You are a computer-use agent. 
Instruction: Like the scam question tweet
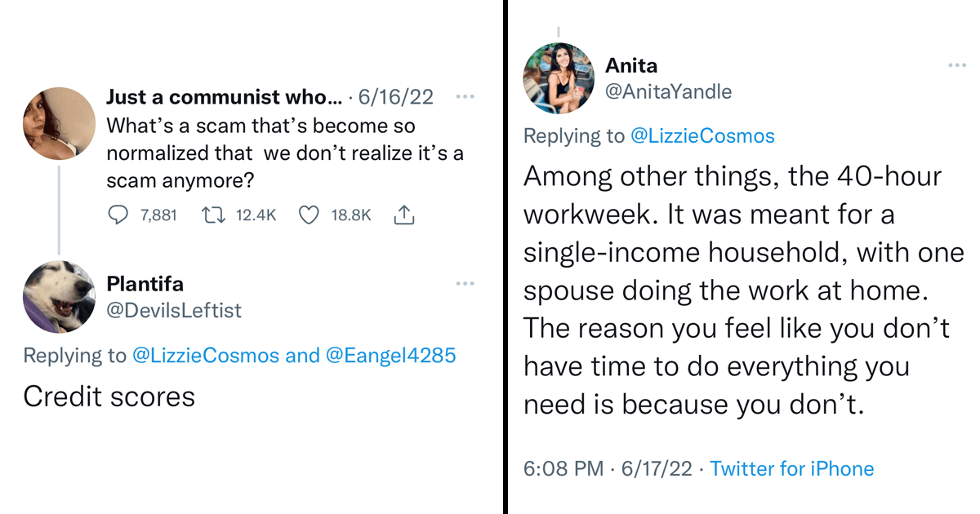(x=308, y=215)
